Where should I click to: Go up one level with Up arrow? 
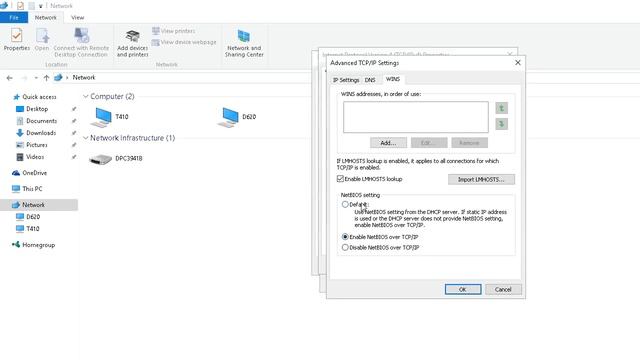point(46,78)
